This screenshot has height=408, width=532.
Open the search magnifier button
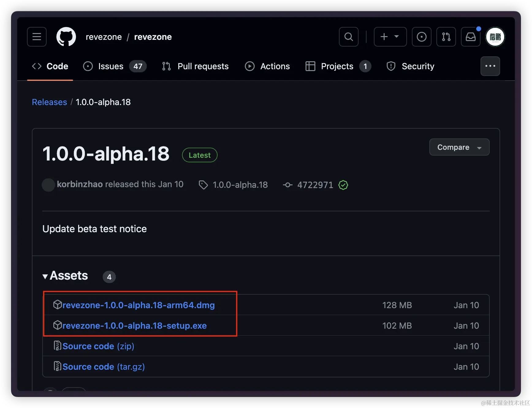tap(349, 37)
